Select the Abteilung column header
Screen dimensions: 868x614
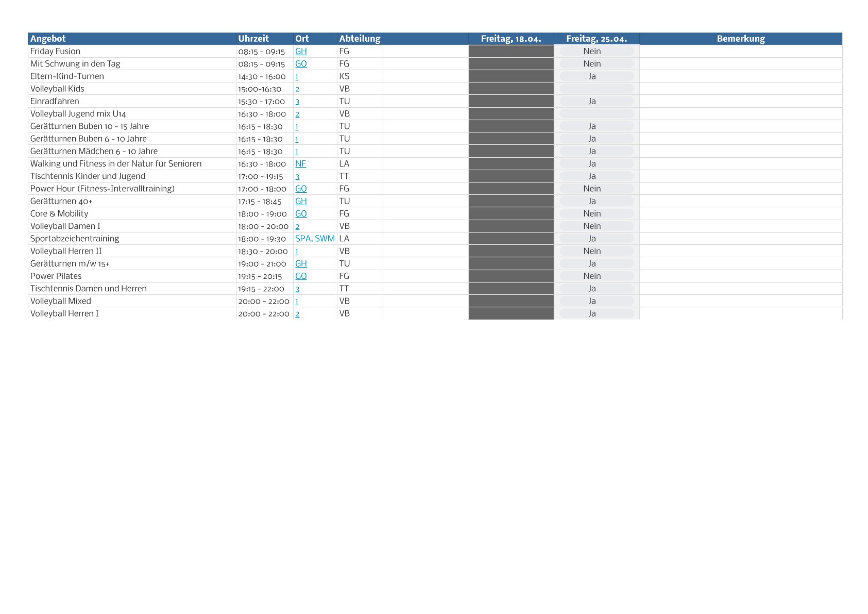[360, 39]
